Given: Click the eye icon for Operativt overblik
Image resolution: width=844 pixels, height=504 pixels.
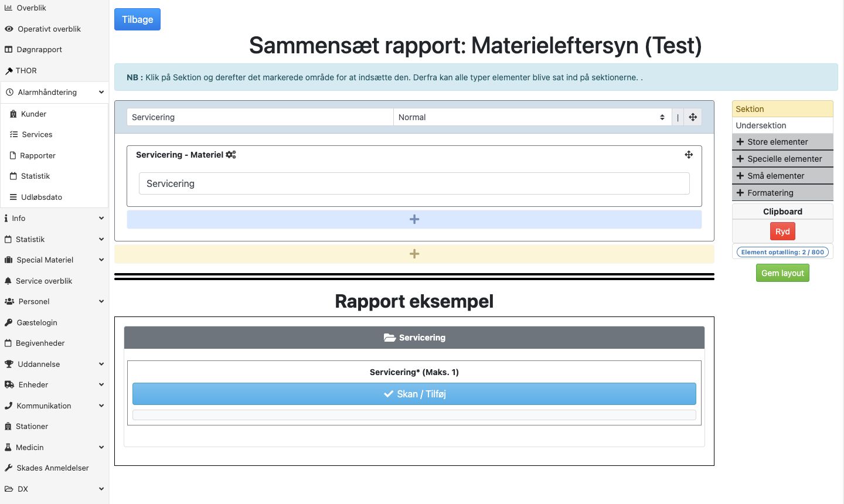Looking at the screenshot, I should click(9, 29).
